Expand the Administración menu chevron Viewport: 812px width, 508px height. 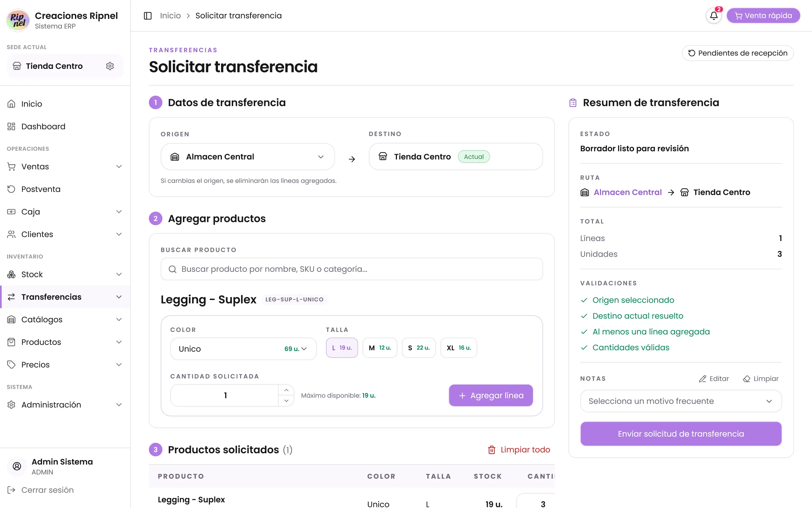119,405
